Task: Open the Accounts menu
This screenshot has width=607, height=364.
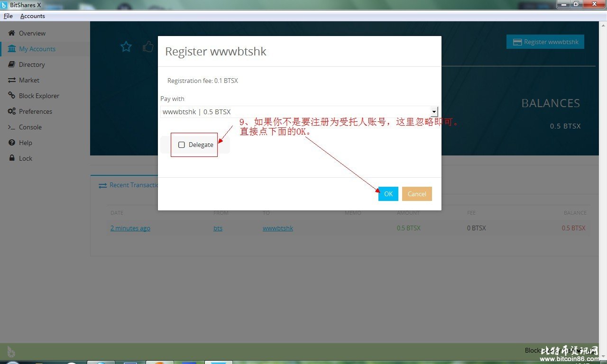Action: (33, 16)
